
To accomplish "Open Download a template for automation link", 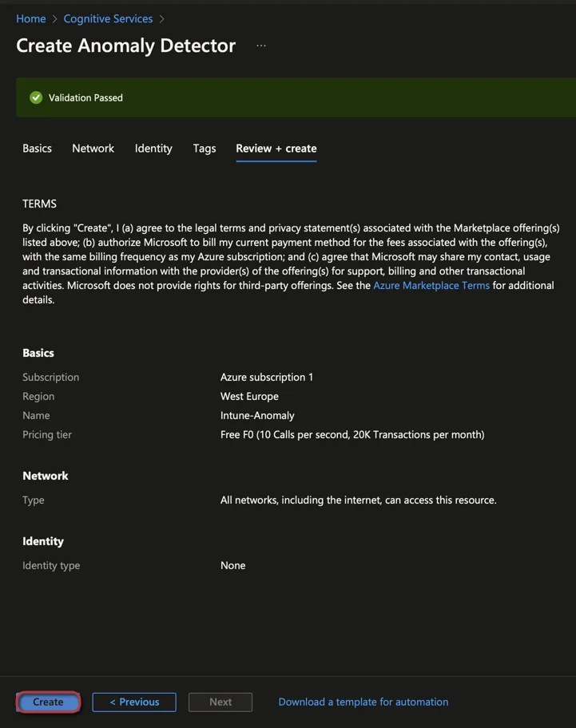I will pyautogui.click(x=363, y=702).
